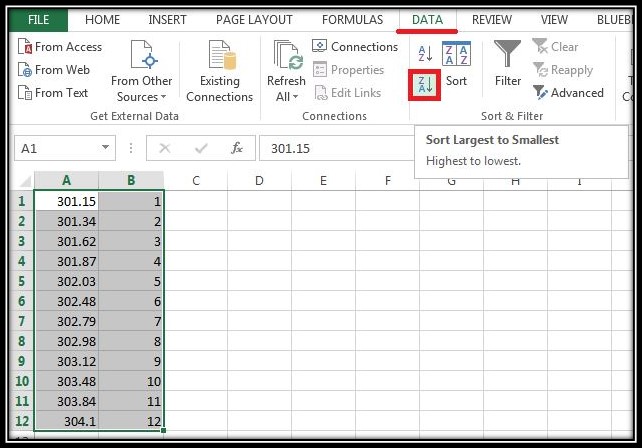The height and width of the screenshot is (448, 642).
Task: Click the selection fill handle
Action: click(164, 430)
